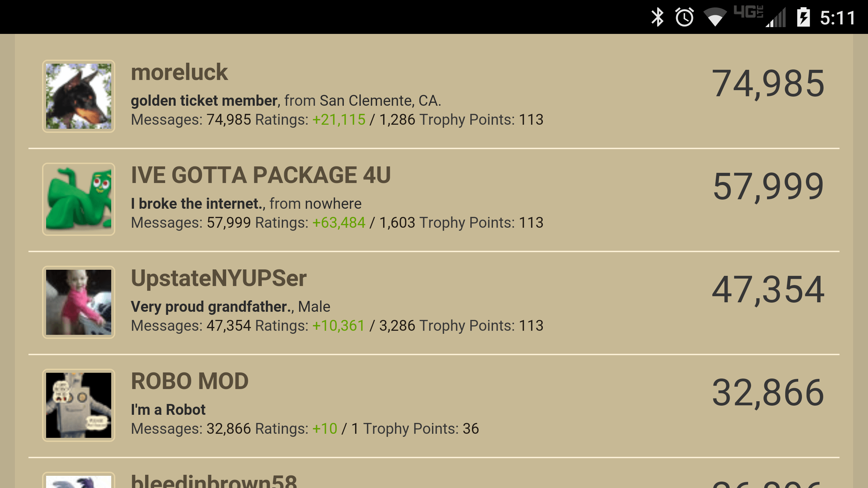Tap the charging battery icon
The width and height of the screenshot is (868, 488).
click(803, 17)
